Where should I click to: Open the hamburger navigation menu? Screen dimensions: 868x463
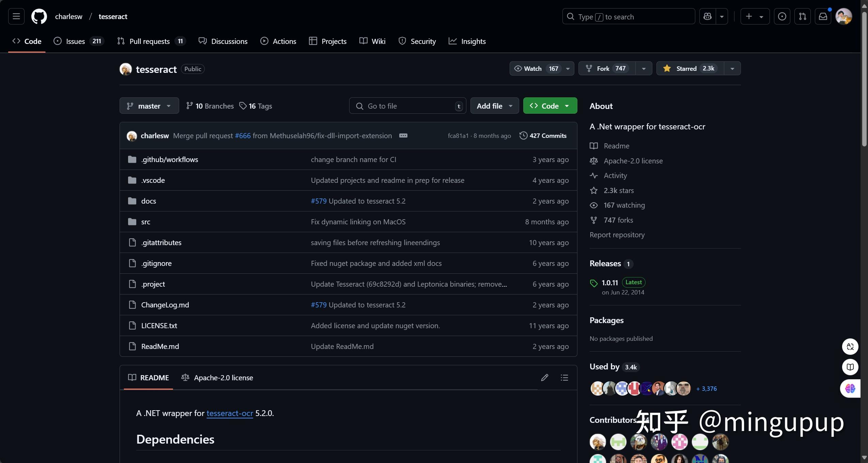point(16,16)
